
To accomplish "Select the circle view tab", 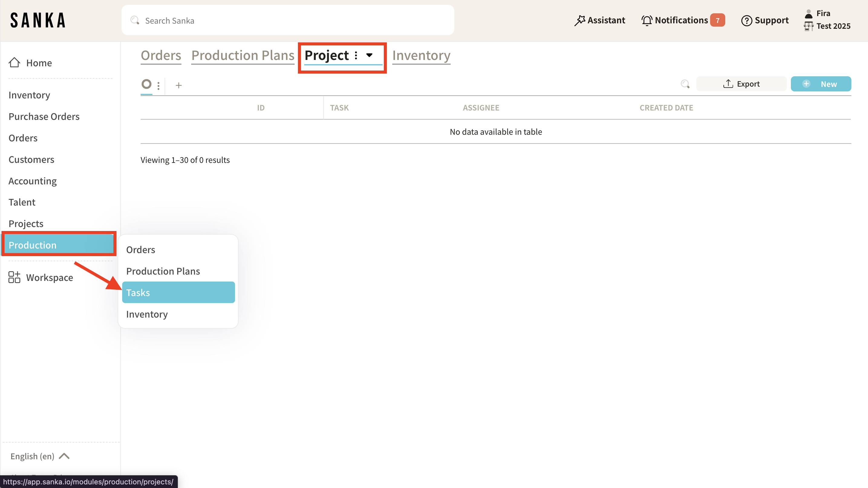I will (x=146, y=84).
